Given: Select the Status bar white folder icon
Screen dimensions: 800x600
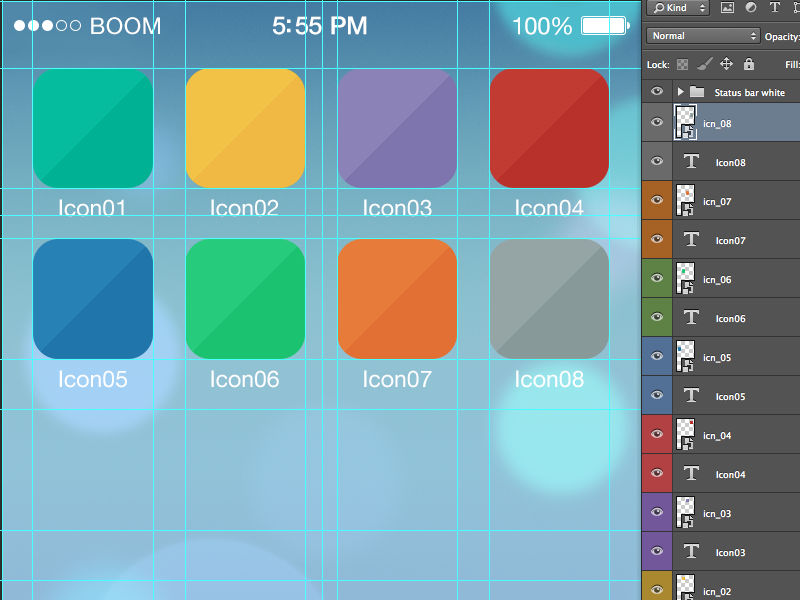Looking at the screenshot, I should click(697, 92).
